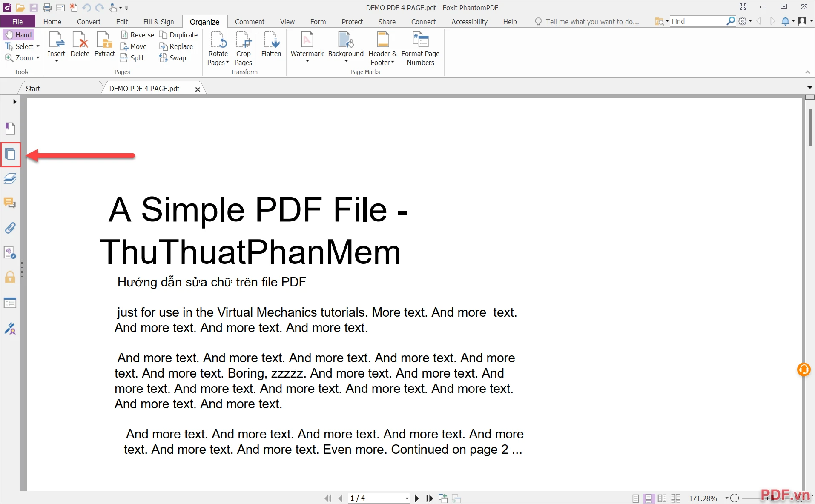The image size is (815, 504).
Task: Collapse the ribbon with chevron
Action: (x=808, y=72)
